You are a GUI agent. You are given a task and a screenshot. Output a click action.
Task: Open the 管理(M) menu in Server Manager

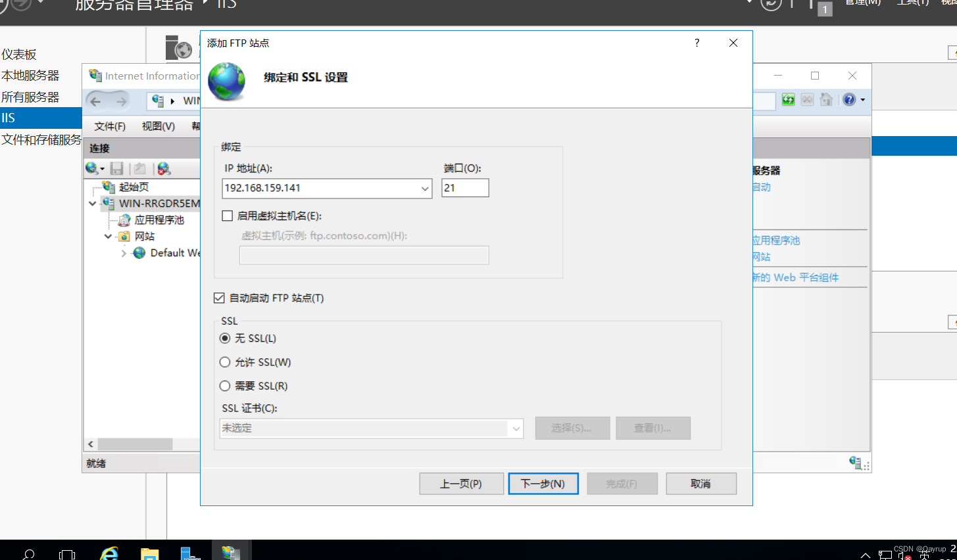click(862, 3)
